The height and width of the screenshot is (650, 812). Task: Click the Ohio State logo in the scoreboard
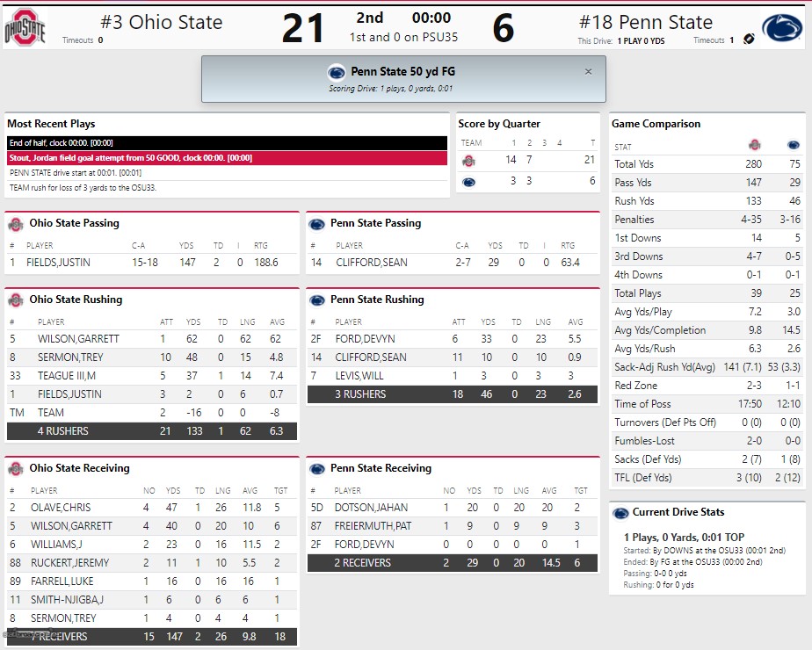click(x=25, y=28)
